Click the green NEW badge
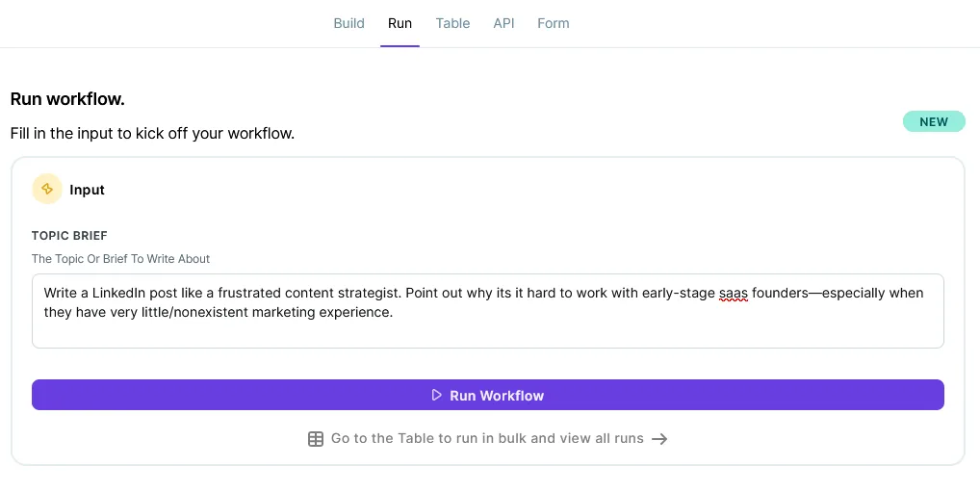 coord(934,122)
